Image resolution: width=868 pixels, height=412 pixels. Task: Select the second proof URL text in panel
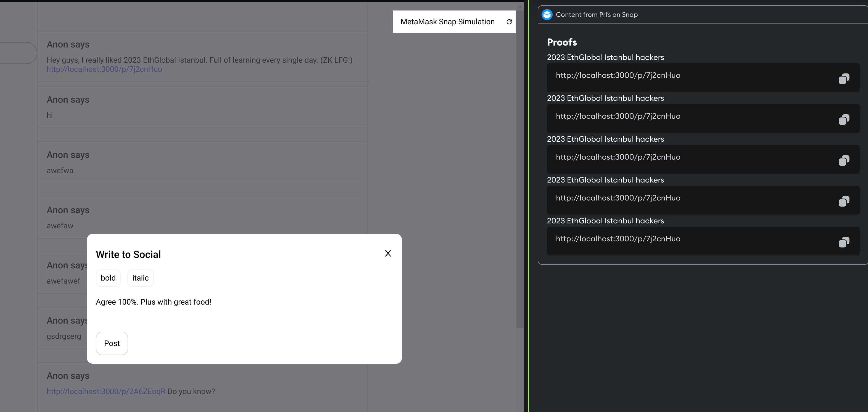pyautogui.click(x=618, y=116)
